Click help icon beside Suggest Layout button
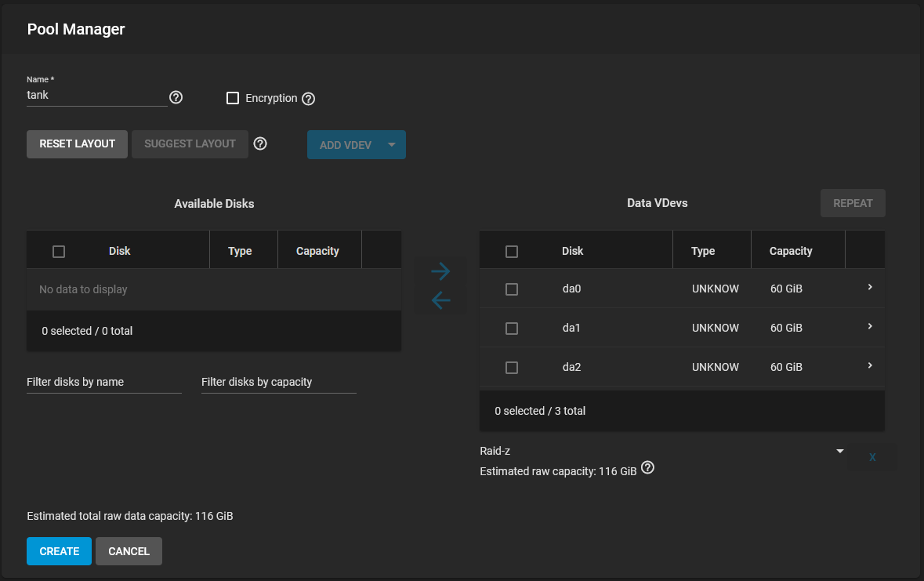924x581 pixels. pos(260,143)
